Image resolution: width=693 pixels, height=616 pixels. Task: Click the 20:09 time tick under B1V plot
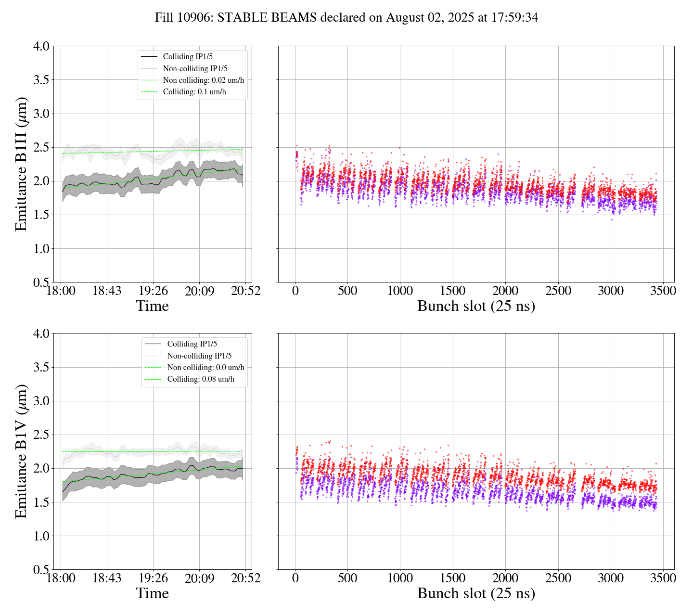pyautogui.click(x=199, y=578)
